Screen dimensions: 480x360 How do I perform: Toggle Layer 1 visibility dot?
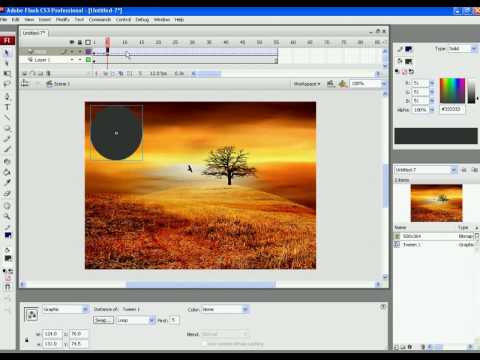pos(71,60)
